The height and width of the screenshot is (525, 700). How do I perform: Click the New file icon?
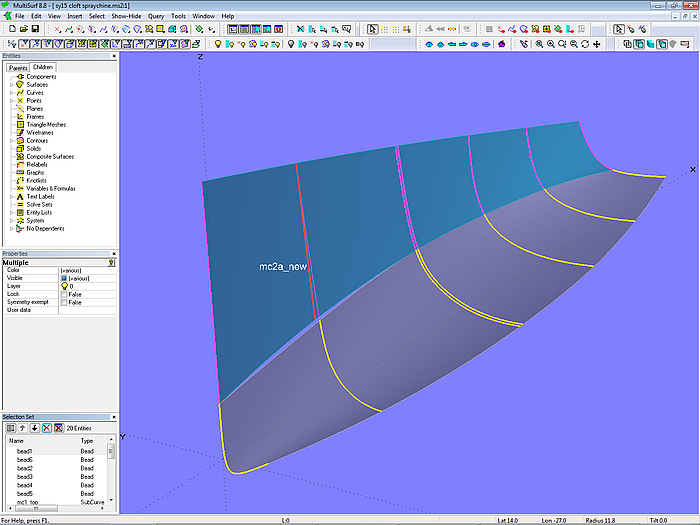(10, 30)
